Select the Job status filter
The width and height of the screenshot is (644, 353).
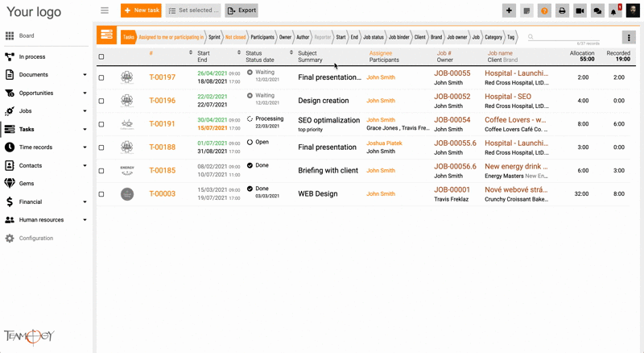coord(374,37)
